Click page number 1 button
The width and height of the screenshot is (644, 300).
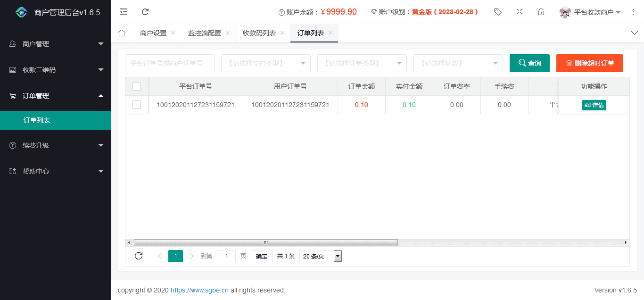175,256
